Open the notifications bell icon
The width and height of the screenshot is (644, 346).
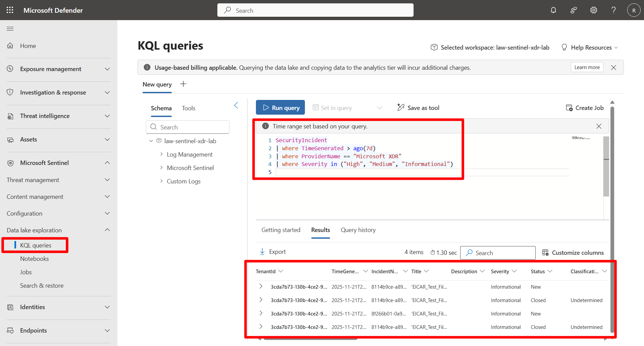(x=553, y=10)
